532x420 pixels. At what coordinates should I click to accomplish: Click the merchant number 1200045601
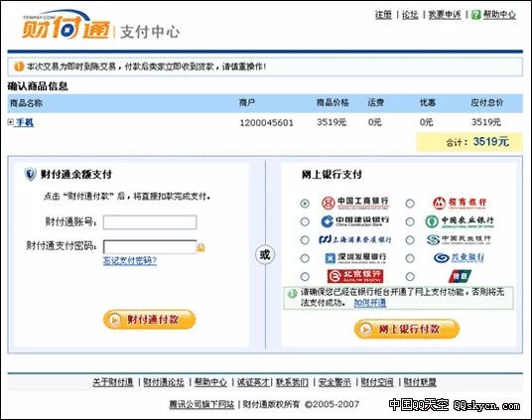(x=267, y=122)
